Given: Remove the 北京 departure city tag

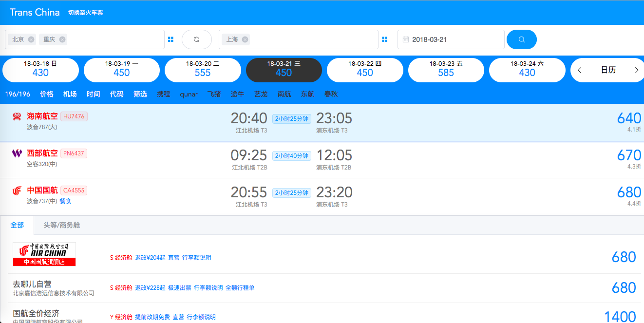Looking at the screenshot, I should (x=31, y=39).
